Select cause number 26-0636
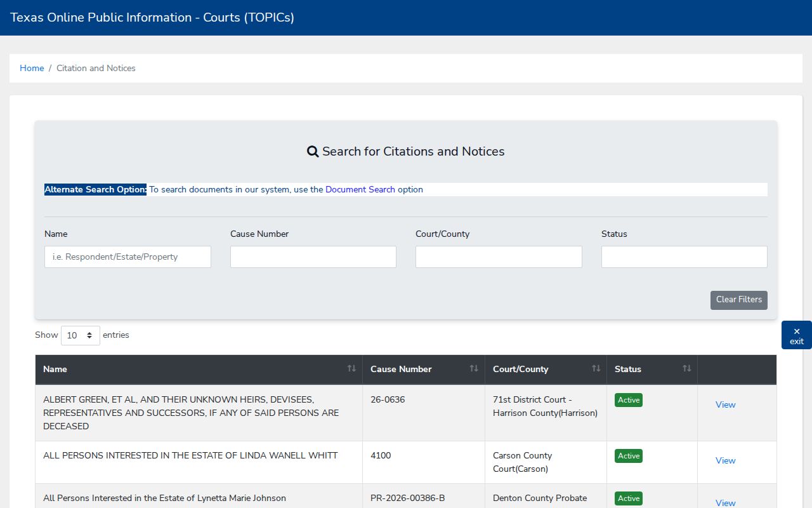The width and height of the screenshot is (812, 508). tap(388, 399)
